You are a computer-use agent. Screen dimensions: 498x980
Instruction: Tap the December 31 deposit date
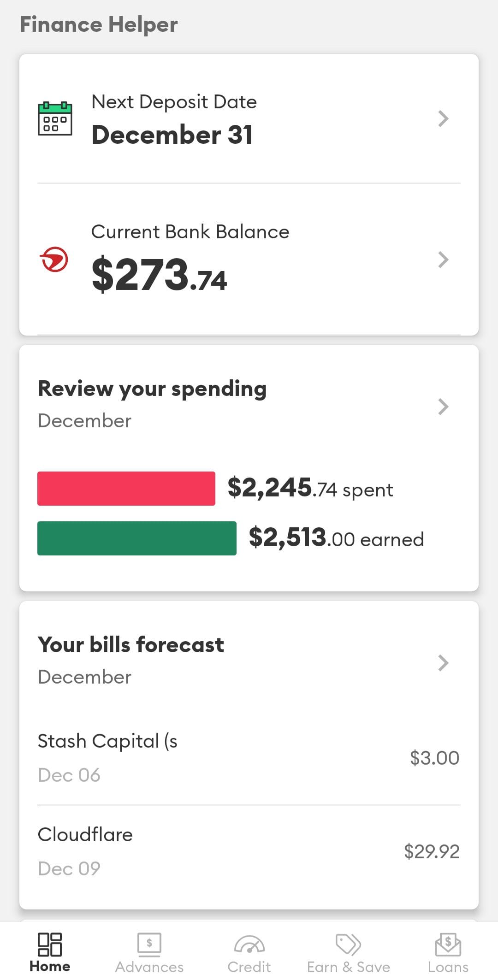pyautogui.click(x=172, y=135)
